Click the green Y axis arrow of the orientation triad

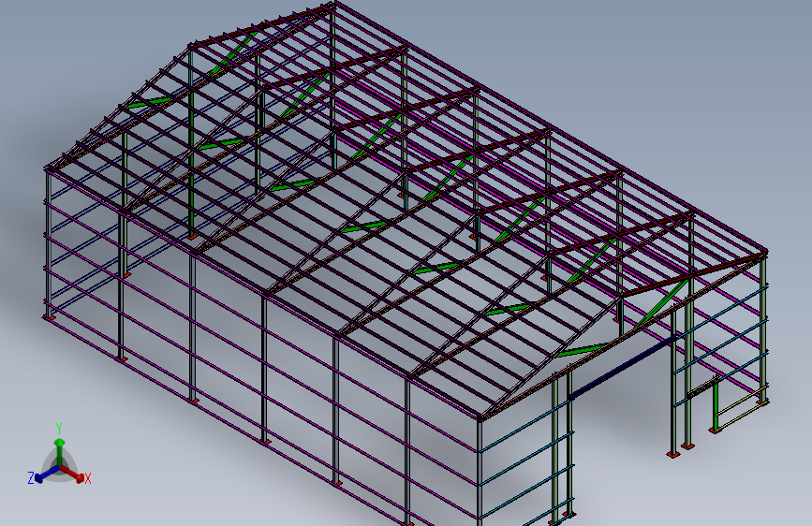(x=60, y=451)
